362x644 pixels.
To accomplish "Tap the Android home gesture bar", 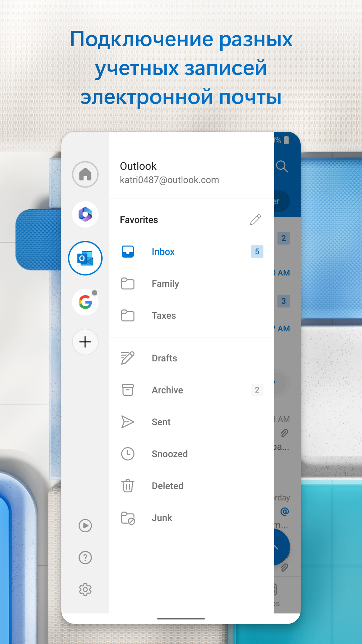I will (181, 619).
